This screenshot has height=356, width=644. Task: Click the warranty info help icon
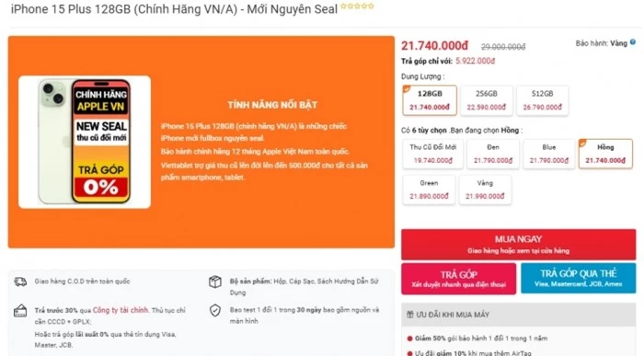[x=633, y=42]
